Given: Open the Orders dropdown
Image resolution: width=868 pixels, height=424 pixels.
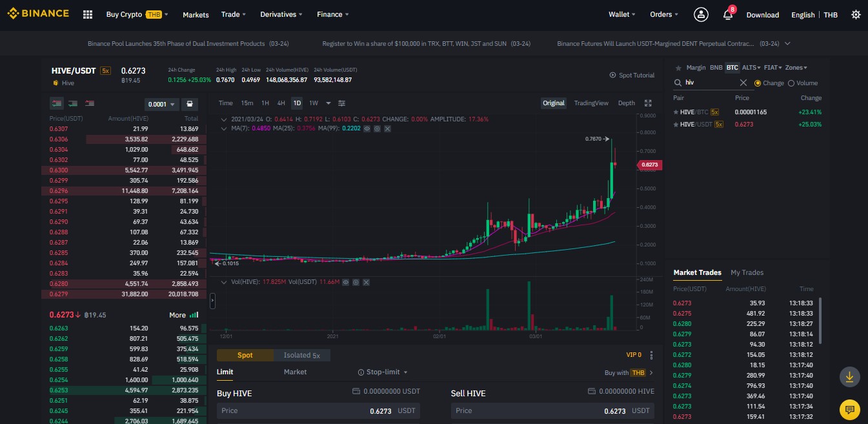Looking at the screenshot, I should [x=664, y=14].
